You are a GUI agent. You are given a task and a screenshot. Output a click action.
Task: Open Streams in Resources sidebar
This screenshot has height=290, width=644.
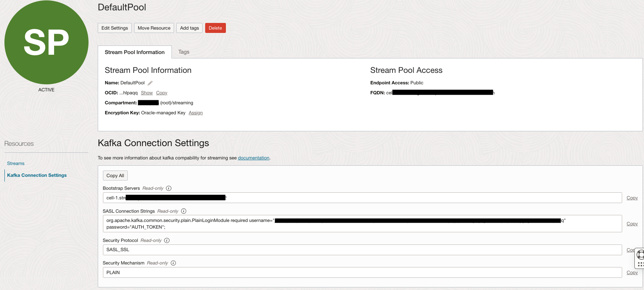click(x=16, y=163)
